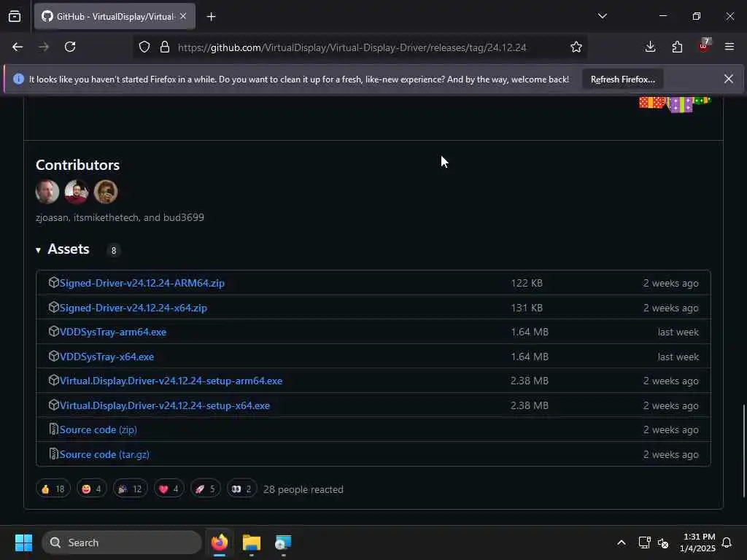Click the 122 KB file size
The width and height of the screenshot is (747, 560).
527,283
